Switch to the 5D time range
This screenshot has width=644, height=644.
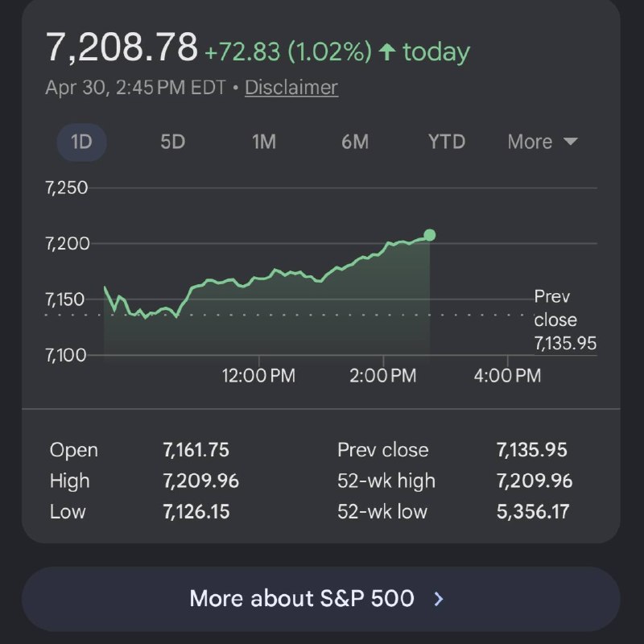pos(172,142)
